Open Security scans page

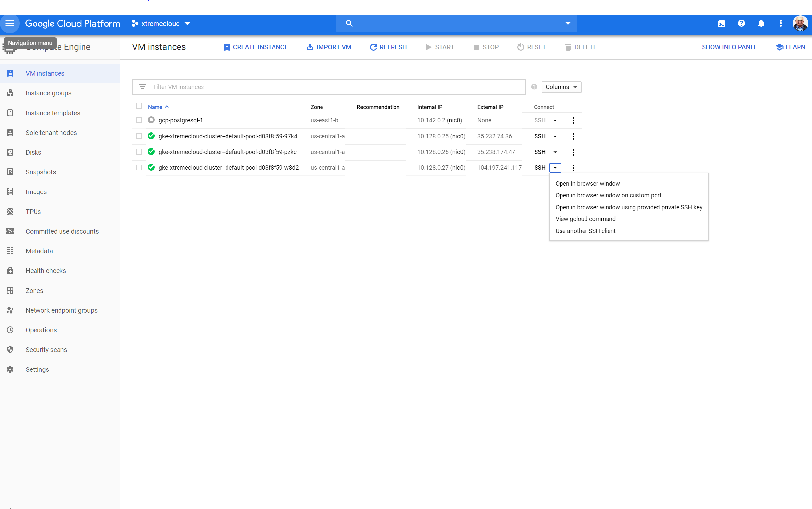[x=60, y=350]
